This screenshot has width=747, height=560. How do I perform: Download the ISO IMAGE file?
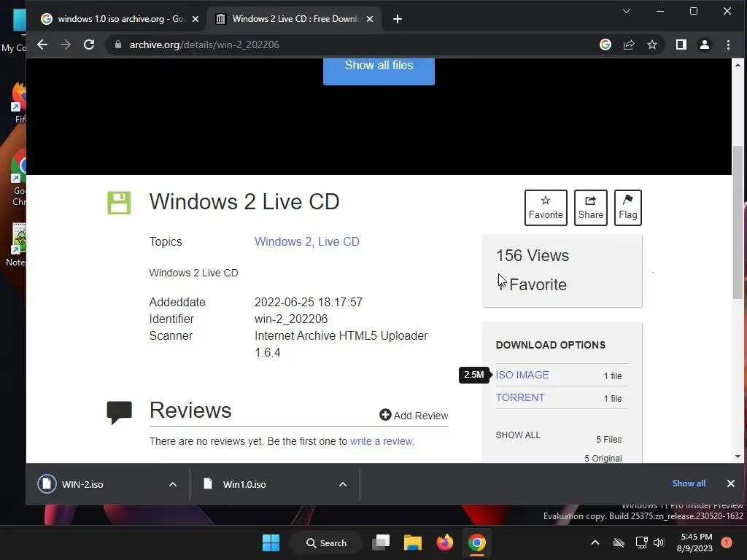tap(522, 375)
